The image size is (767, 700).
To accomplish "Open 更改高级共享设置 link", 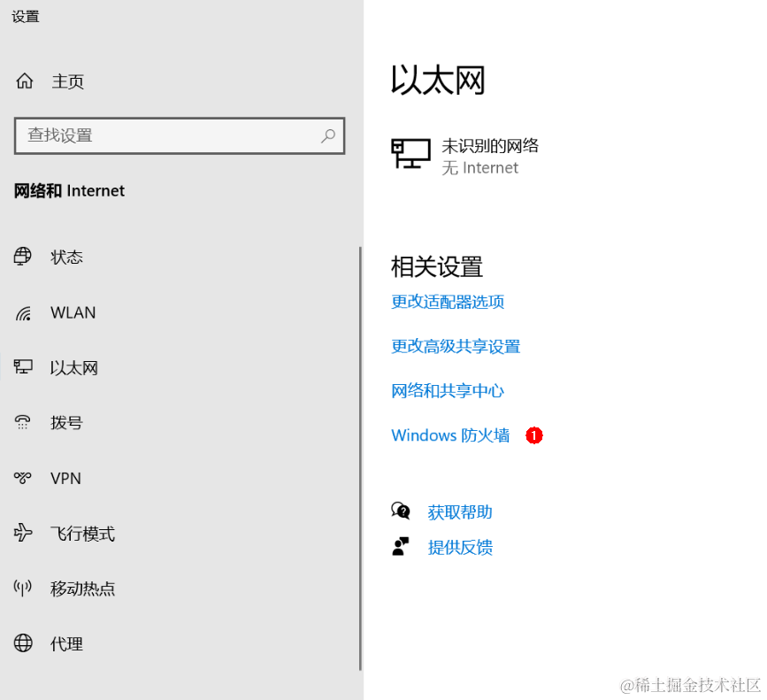I will pos(456,346).
